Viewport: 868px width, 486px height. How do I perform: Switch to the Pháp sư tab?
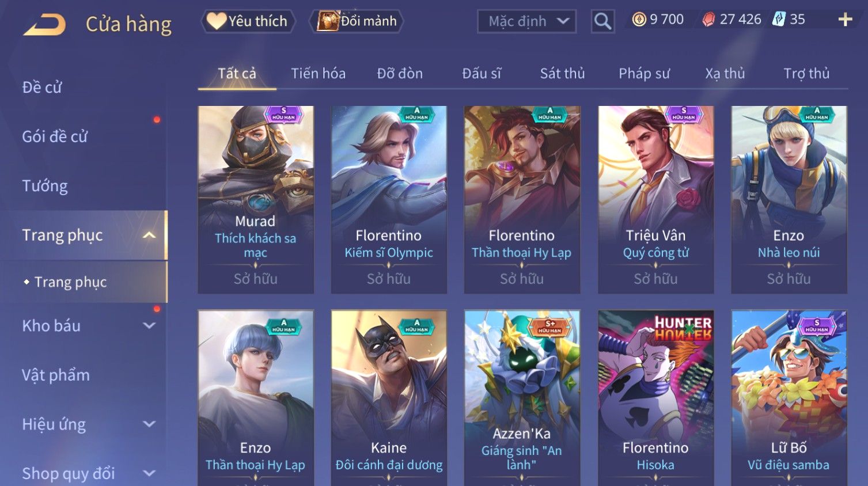pyautogui.click(x=644, y=74)
